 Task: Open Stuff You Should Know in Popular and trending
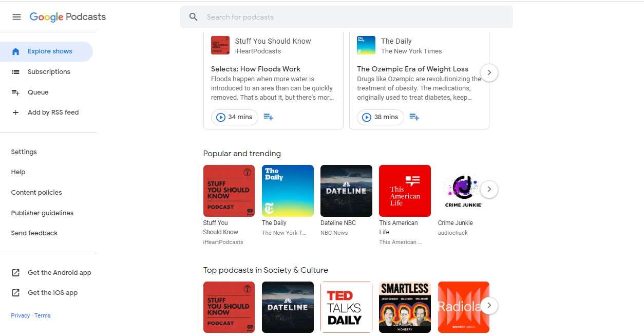[229, 191]
